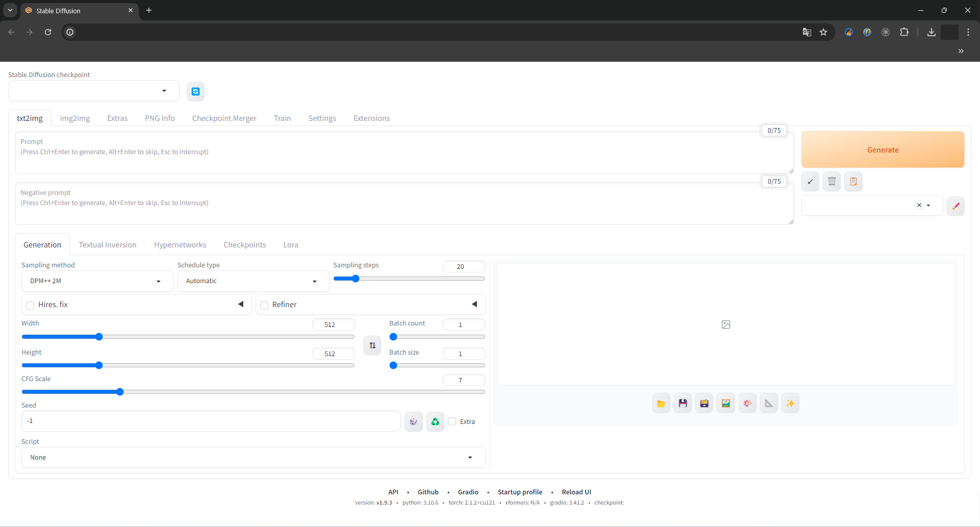980x527 pixels.
Task: Send image to img2img icon
Action: point(725,404)
